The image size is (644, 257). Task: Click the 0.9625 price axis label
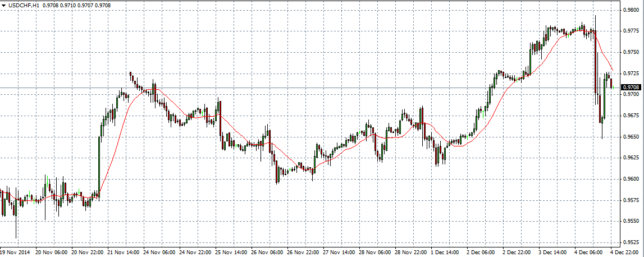pos(631,158)
